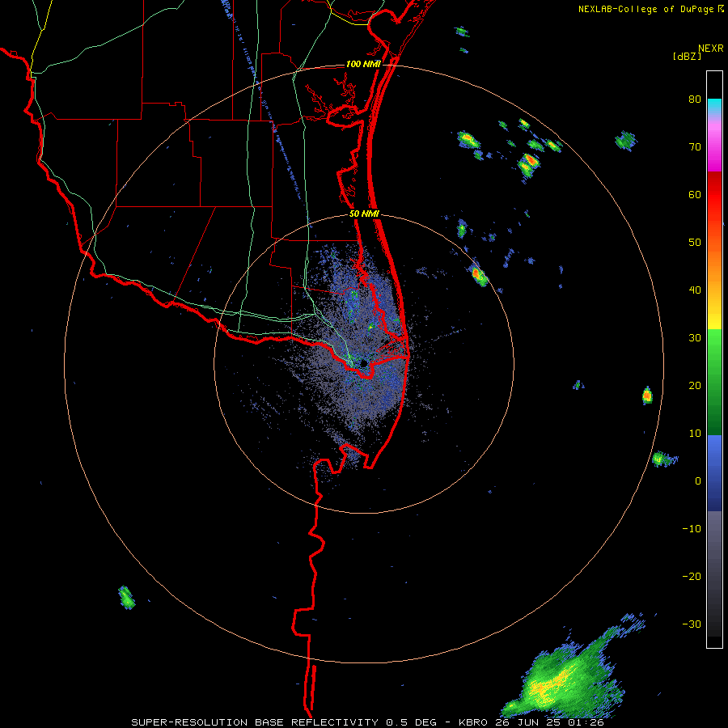This screenshot has width=728, height=728.
Task: Click the 26 JUN 25 date text
Action: click(529, 722)
